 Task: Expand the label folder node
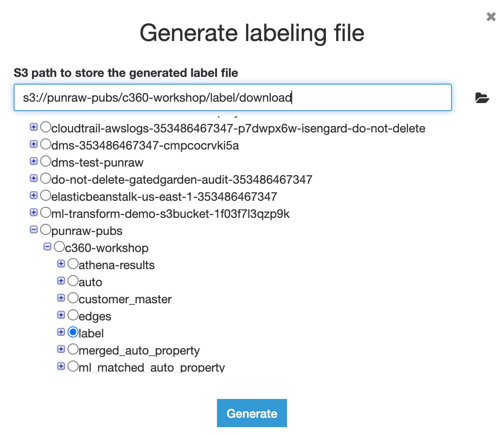(x=61, y=332)
